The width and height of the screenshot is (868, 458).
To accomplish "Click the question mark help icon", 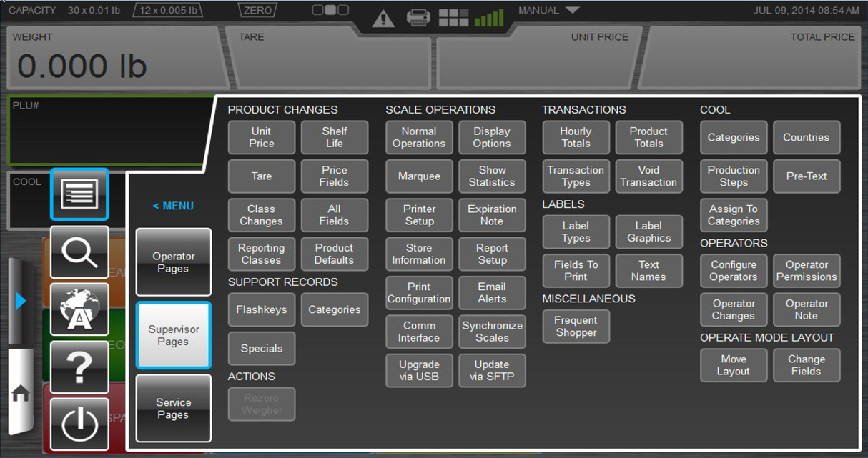I will point(79,367).
